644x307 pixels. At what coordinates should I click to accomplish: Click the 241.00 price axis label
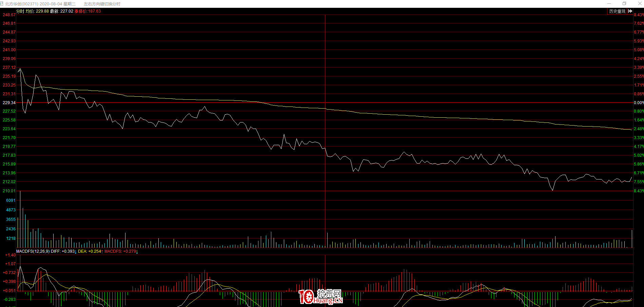coord(9,50)
